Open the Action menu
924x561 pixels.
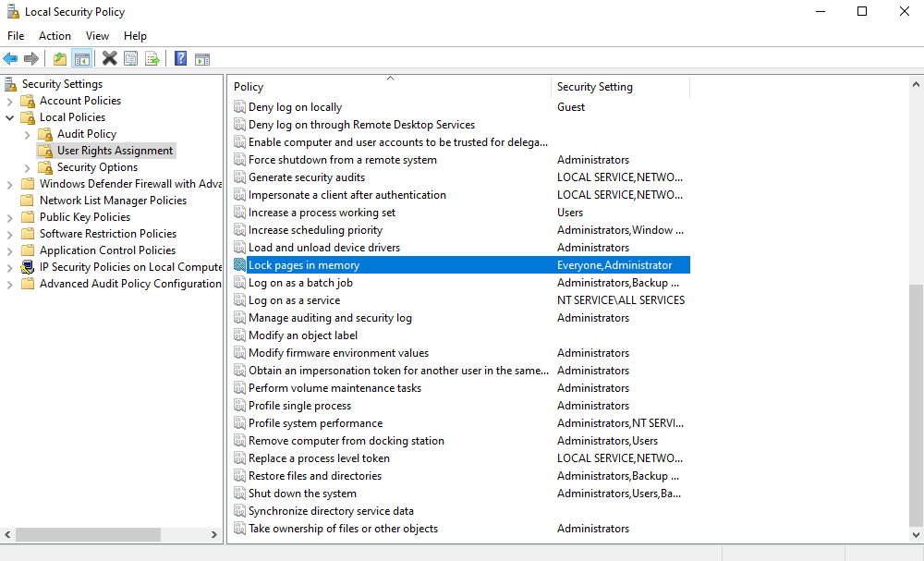pyautogui.click(x=55, y=36)
